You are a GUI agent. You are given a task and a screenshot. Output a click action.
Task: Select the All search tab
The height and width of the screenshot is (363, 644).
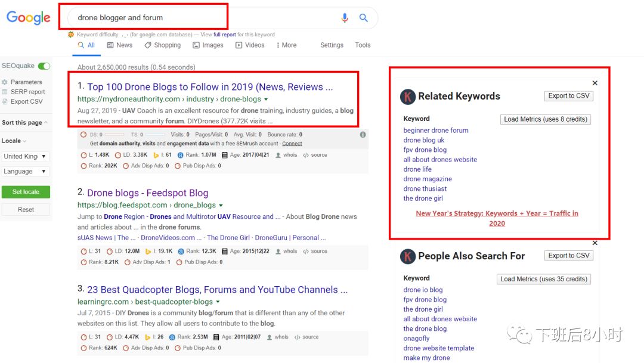pos(86,45)
